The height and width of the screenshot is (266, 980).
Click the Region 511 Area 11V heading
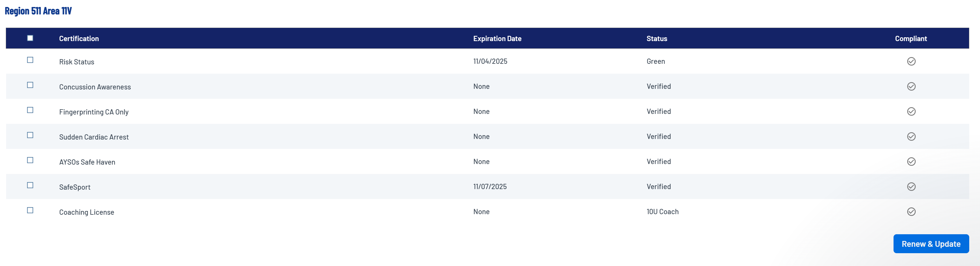pyautogui.click(x=38, y=11)
